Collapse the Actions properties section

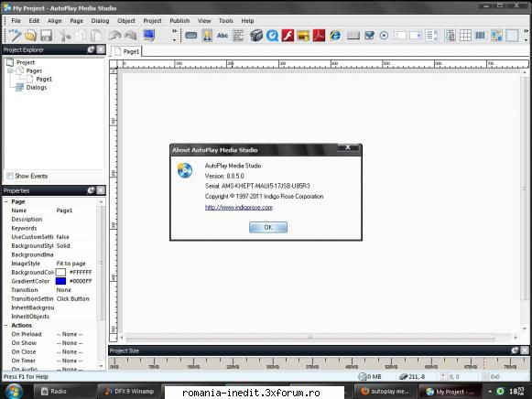pos(6,325)
